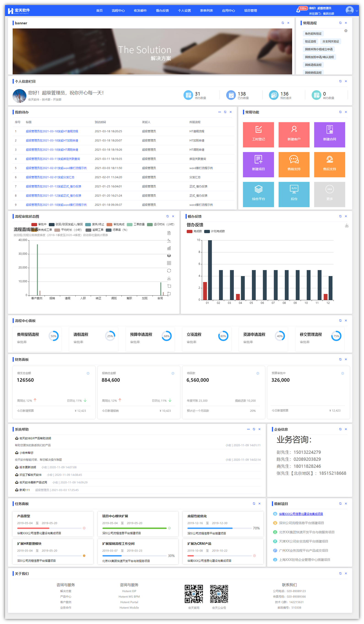Open the HT请假流程 todo item link

tap(52, 131)
